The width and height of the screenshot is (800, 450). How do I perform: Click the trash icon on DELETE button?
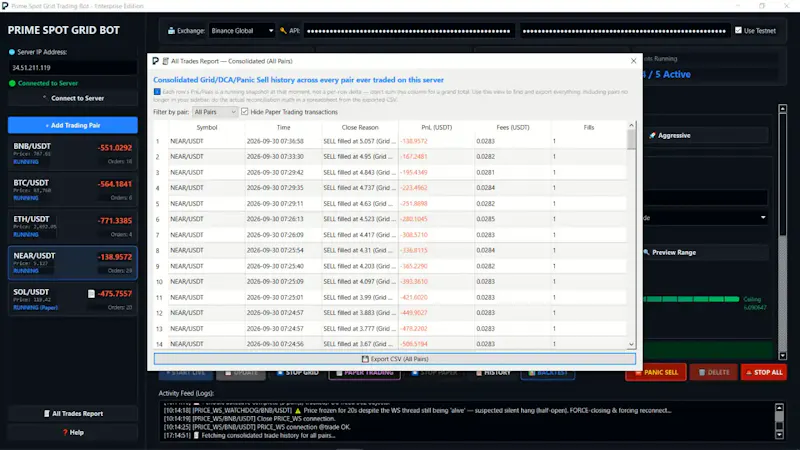point(702,372)
